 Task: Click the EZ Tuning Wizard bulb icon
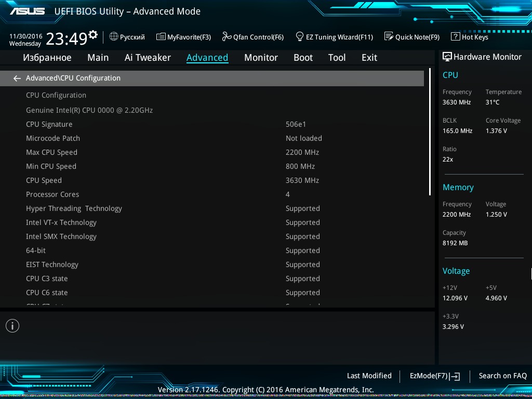[300, 36]
